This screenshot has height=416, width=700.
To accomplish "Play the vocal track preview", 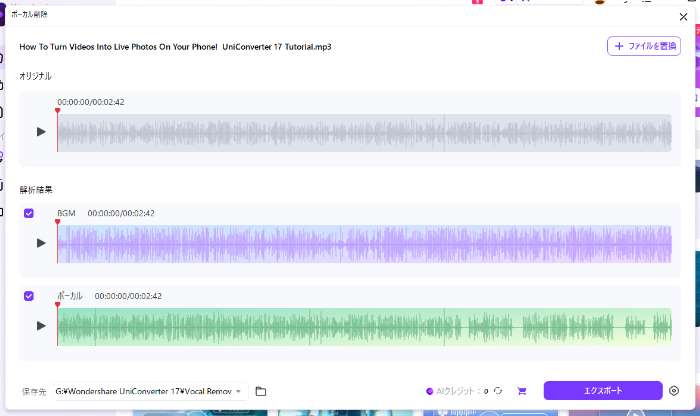I will click(41, 325).
